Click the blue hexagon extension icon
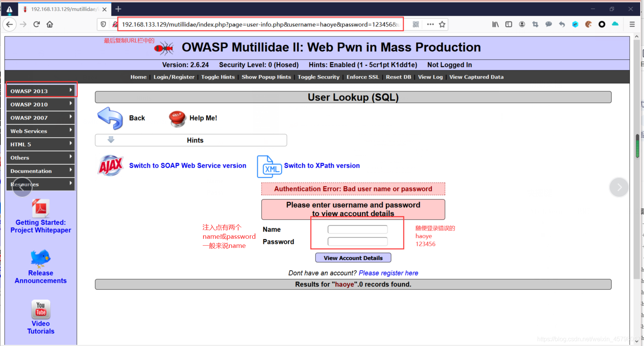 [x=575, y=24]
